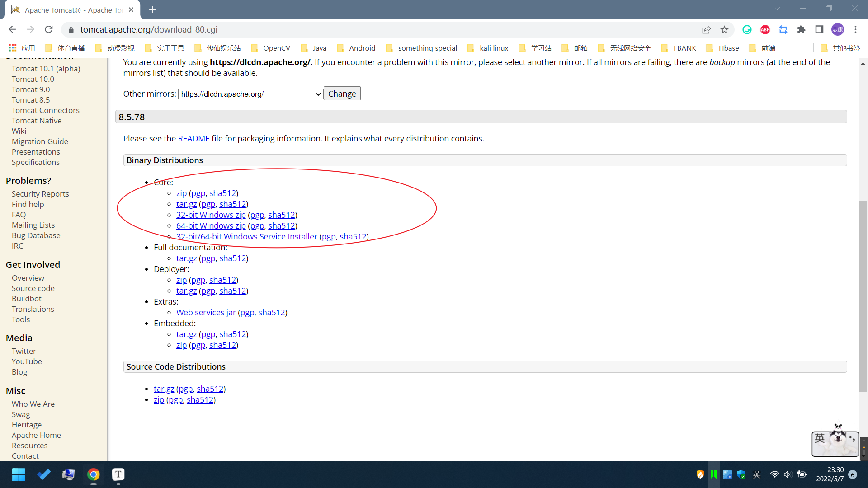Open Source Code Distributions tar.gz
This screenshot has height=488, width=868.
click(164, 389)
